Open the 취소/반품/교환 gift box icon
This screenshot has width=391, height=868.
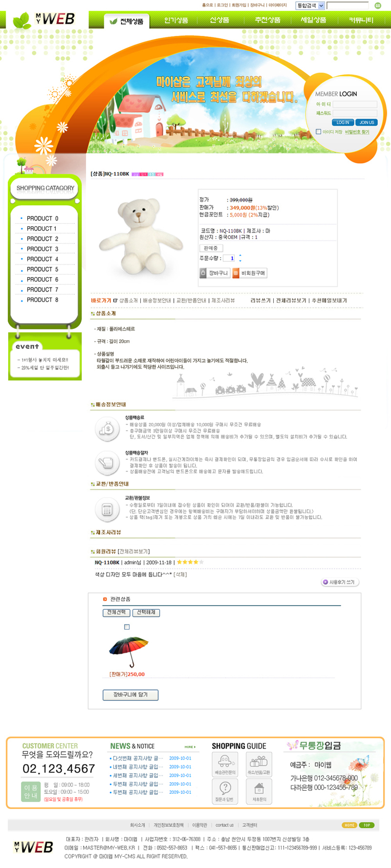[x=259, y=764]
